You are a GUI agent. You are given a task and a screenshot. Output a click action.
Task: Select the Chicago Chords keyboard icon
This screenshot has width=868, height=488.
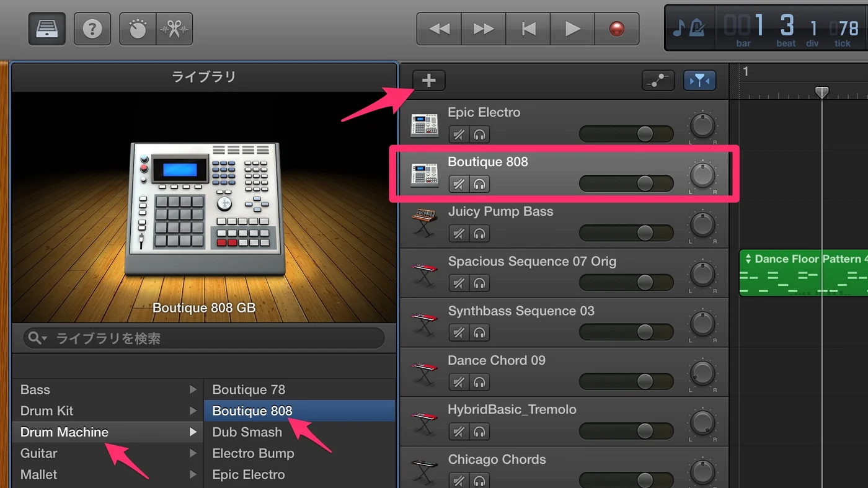[424, 471]
